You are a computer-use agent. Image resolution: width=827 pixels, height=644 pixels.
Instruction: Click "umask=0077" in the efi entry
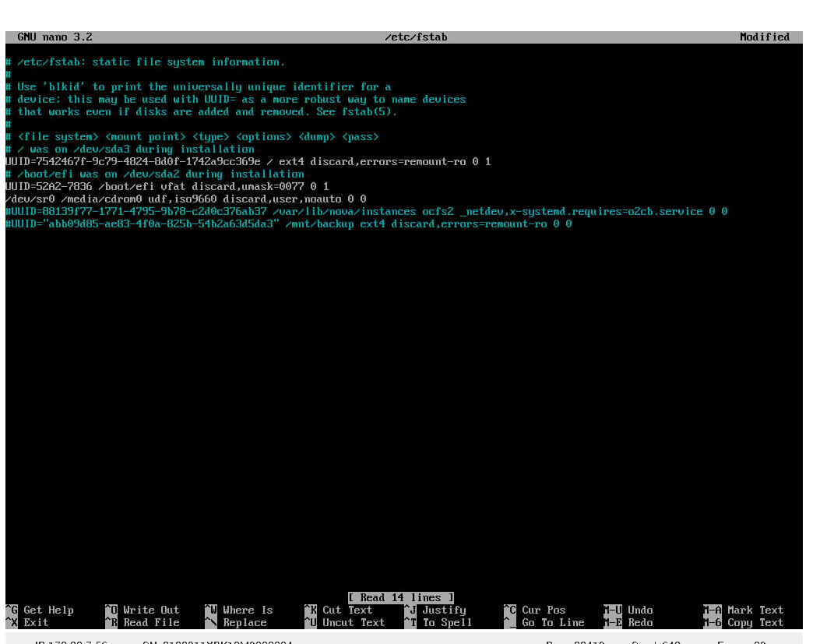tap(273, 186)
